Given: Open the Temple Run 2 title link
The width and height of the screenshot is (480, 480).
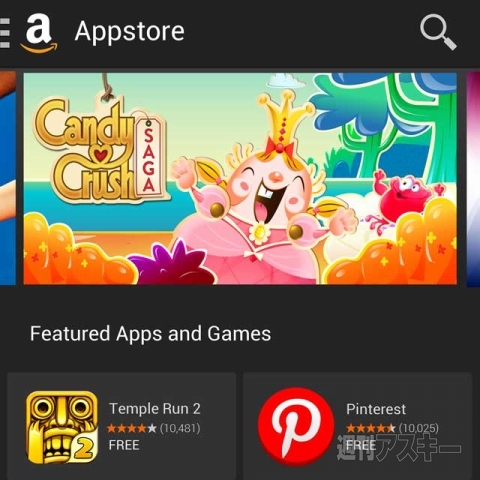Looking at the screenshot, I should [155, 409].
